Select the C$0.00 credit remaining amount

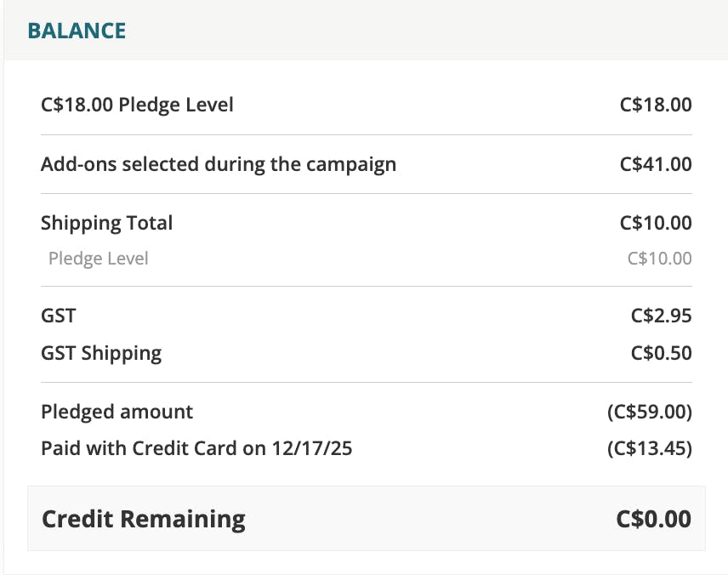653,519
